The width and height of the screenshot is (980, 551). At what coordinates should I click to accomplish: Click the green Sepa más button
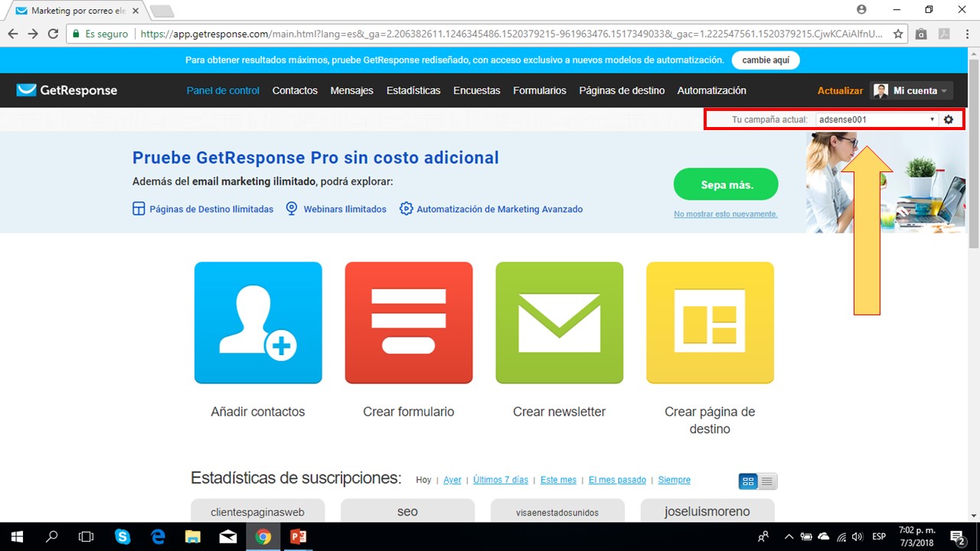click(726, 184)
